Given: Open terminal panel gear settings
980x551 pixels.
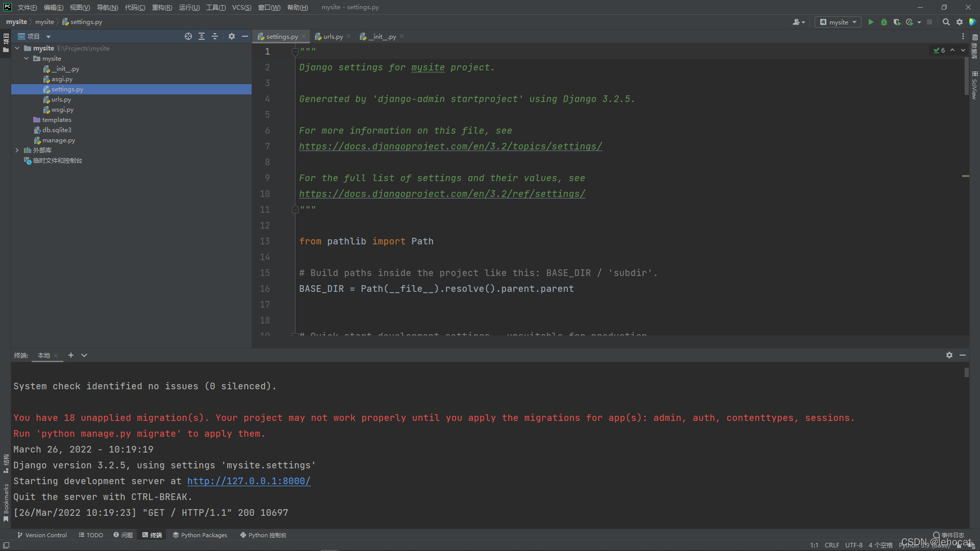Looking at the screenshot, I should (949, 355).
